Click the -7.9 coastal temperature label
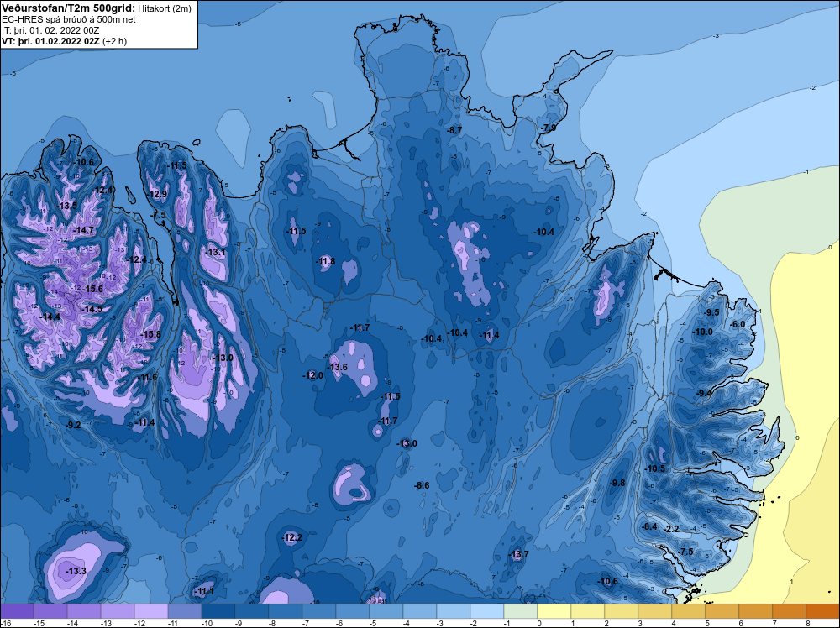 click(x=549, y=128)
